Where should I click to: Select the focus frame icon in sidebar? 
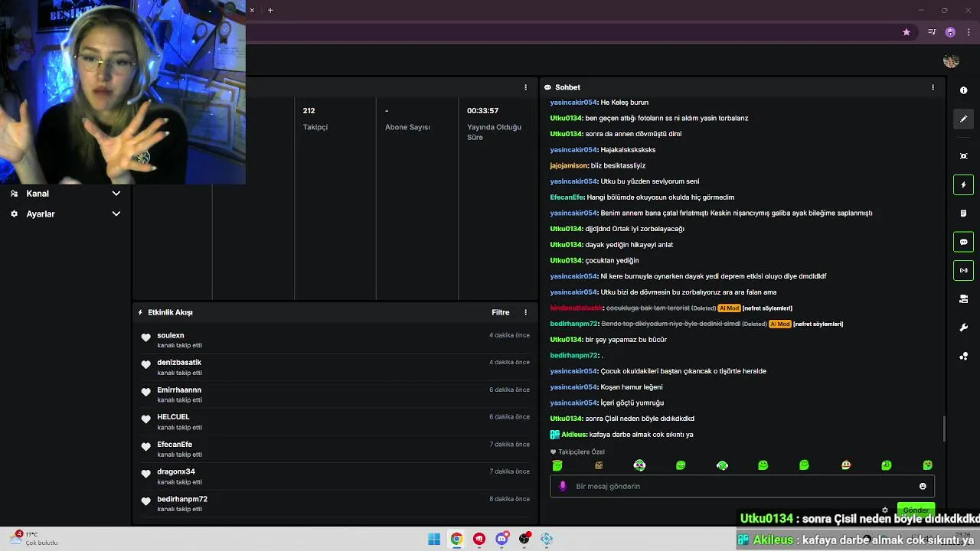pos(963,156)
